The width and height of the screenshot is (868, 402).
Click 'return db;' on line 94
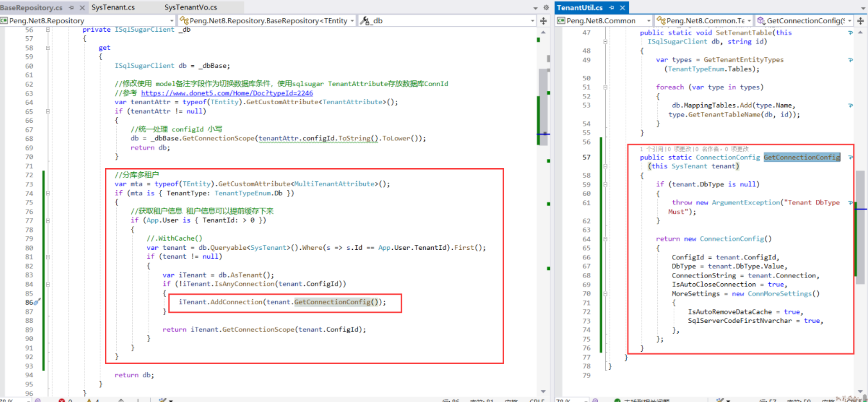tap(134, 375)
